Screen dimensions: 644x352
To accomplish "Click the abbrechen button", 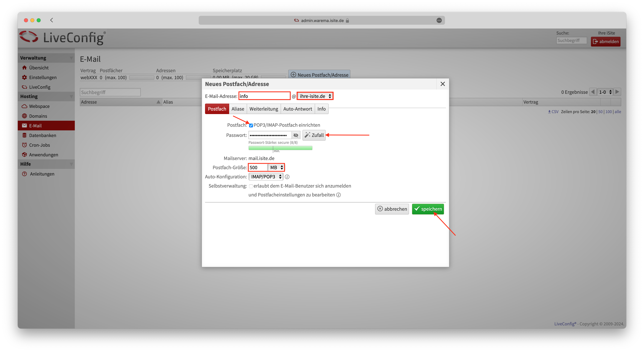I will tap(392, 209).
